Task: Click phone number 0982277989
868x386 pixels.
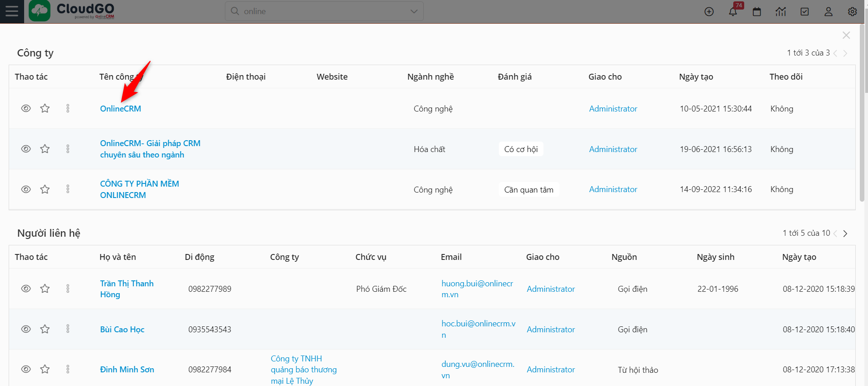Action: 210,289
